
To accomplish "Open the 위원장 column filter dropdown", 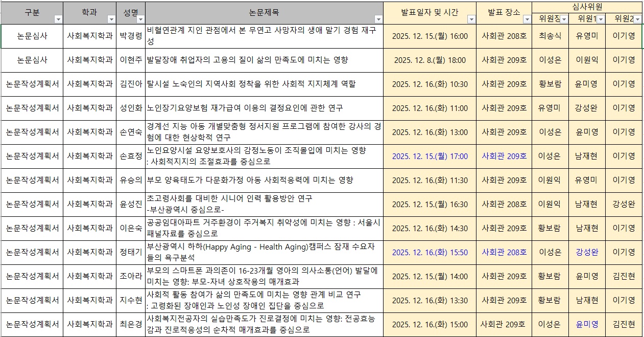I will pos(564,19).
